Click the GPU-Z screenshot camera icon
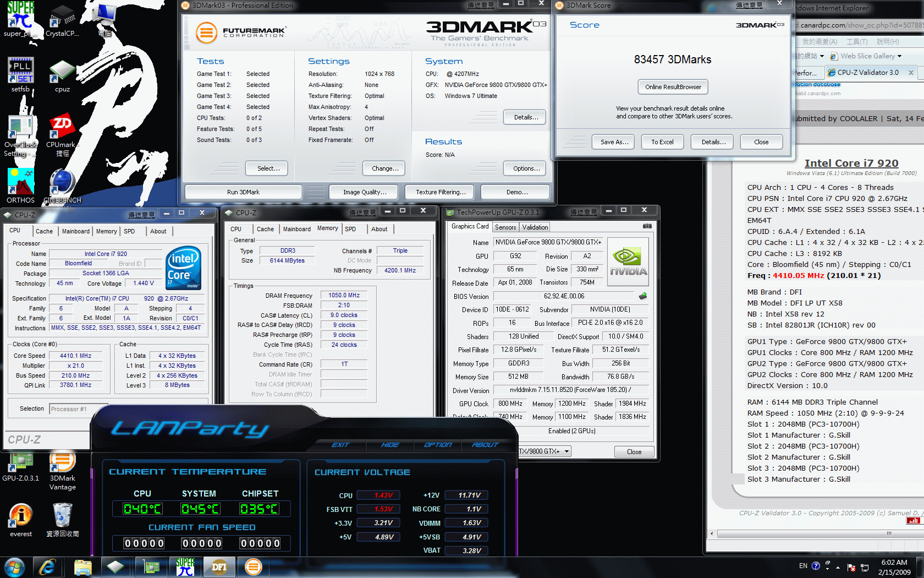The image size is (924, 578). pyautogui.click(x=647, y=226)
